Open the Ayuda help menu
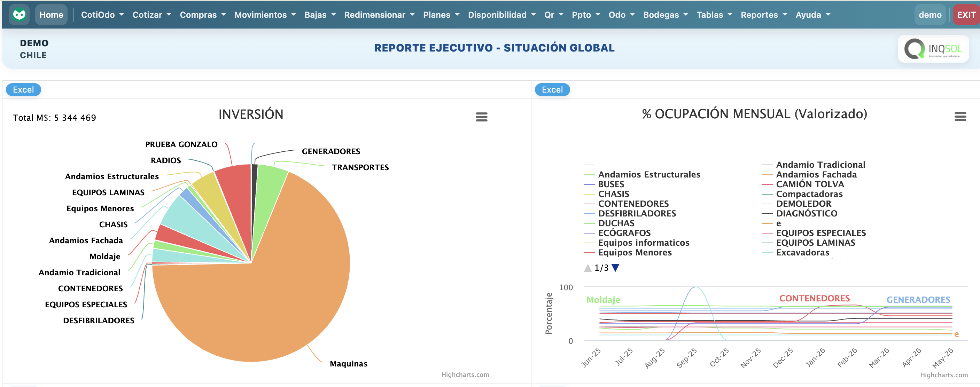The width and height of the screenshot is (980, 387). [812, 15]
